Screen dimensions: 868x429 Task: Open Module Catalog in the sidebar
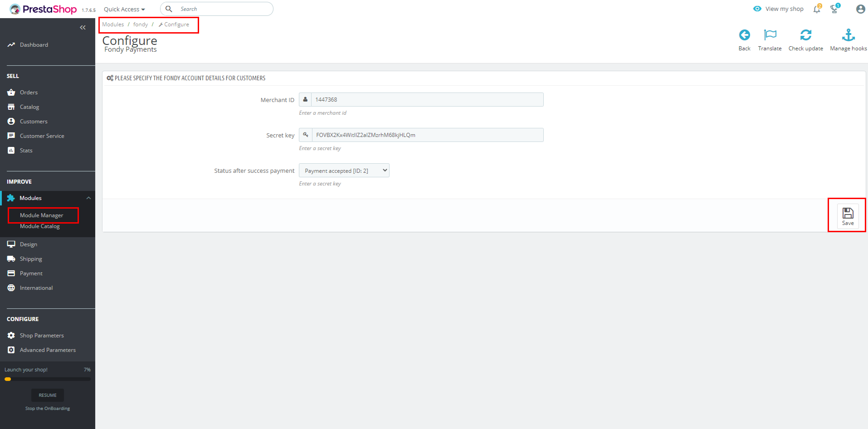[40, 226]
